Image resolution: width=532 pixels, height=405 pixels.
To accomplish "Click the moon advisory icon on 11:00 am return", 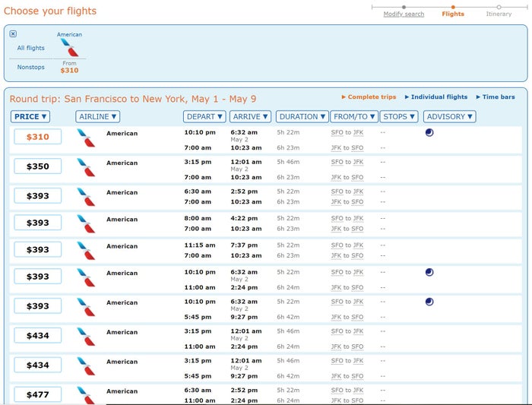I will (429, 272).
